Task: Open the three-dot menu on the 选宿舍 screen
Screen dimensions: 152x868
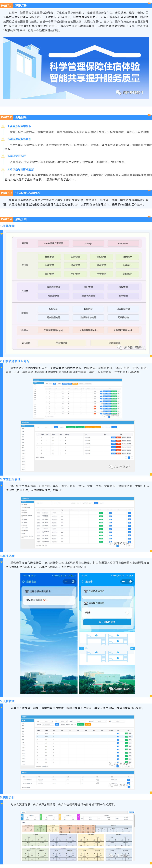Action: 124,581
